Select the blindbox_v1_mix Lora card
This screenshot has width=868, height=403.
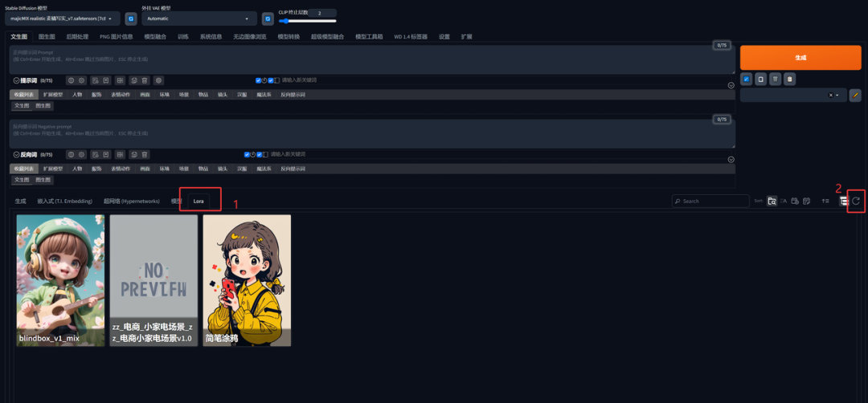pos(60,280)
